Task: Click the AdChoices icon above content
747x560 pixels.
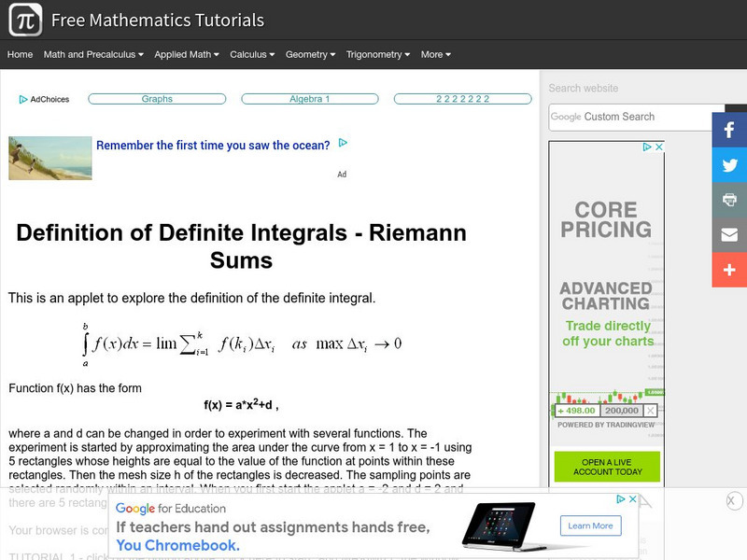Action: coord(22,99)
